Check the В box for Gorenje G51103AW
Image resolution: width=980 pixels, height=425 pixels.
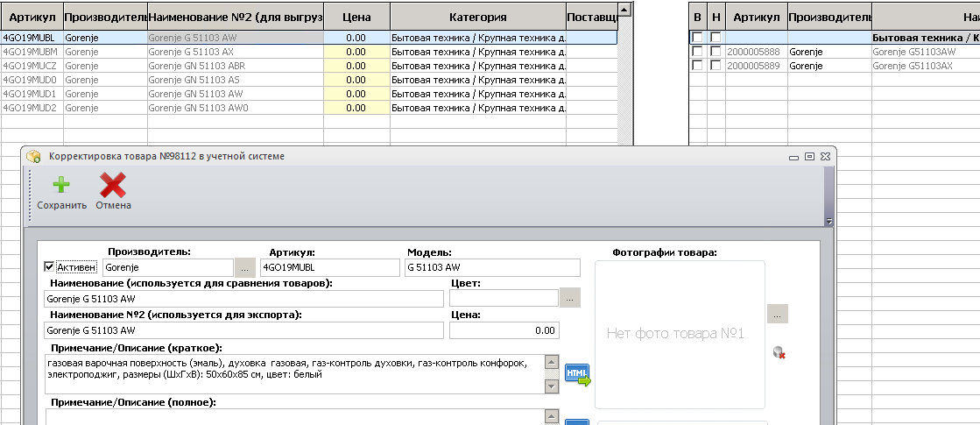pos(697,51)
